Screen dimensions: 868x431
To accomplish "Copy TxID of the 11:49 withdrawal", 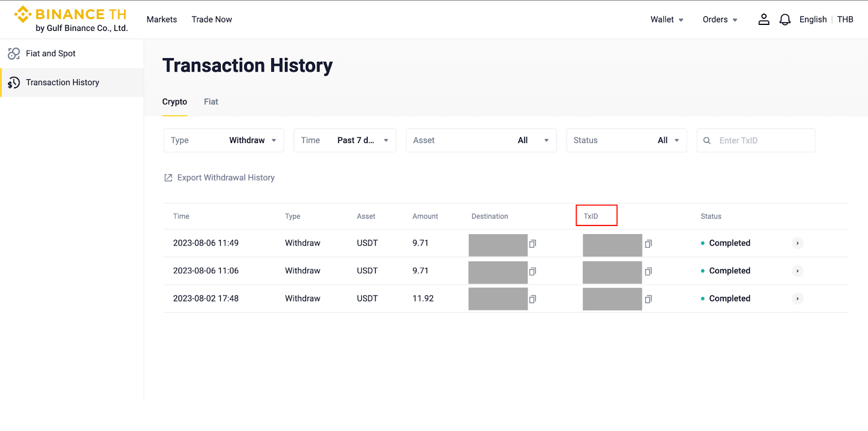I will click(x=648, y=243).
